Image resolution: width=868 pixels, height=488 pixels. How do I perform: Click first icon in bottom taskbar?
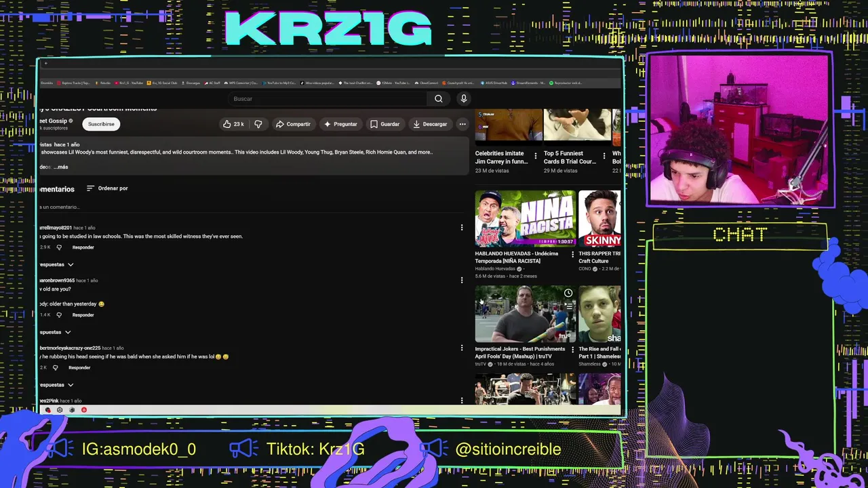[47, 409]
